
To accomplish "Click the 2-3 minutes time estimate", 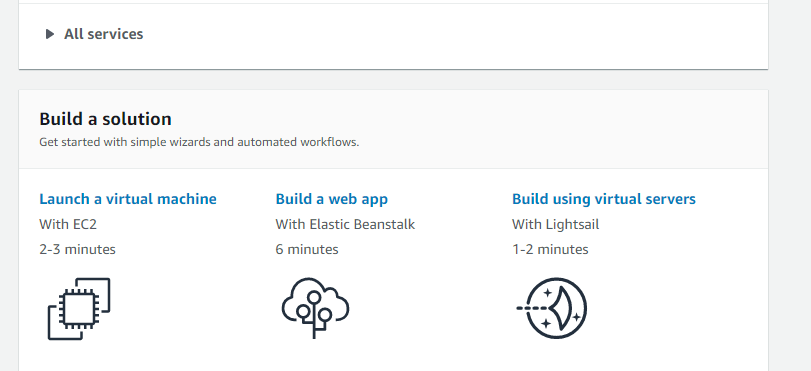I will [x=77, y=249].
